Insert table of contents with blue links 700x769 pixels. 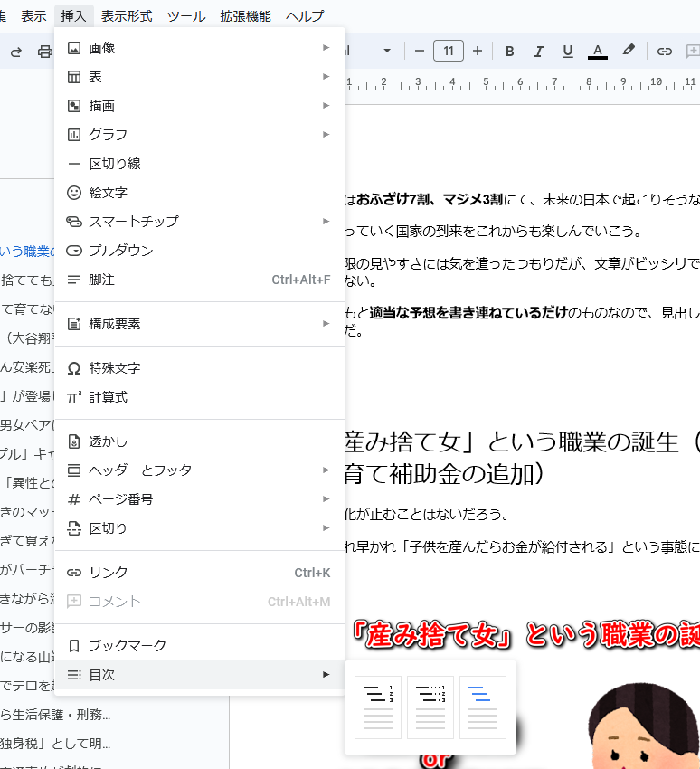click(x=483, y=707)
